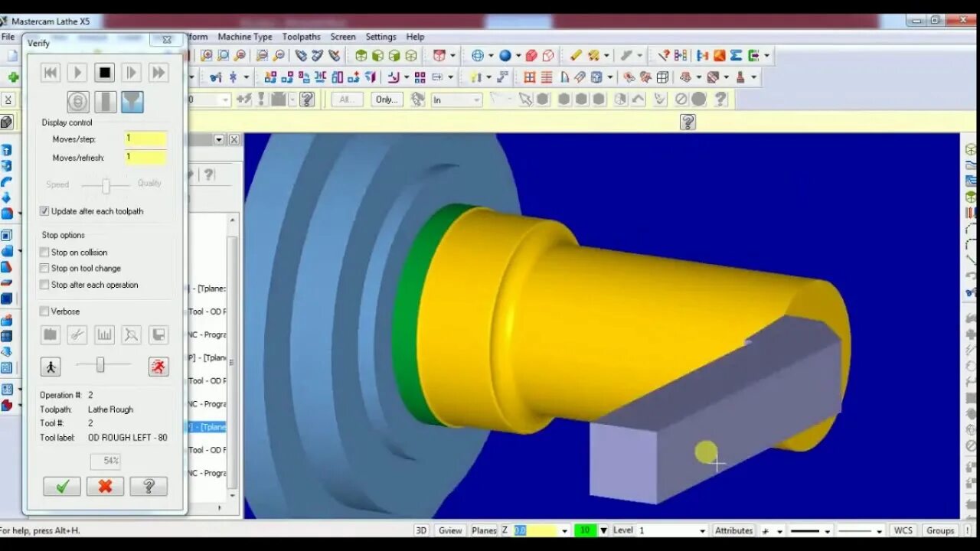Screen dimensions: 980x551
Task: Click the yellow pencil analyze icon
Action: tap(576, 56)
